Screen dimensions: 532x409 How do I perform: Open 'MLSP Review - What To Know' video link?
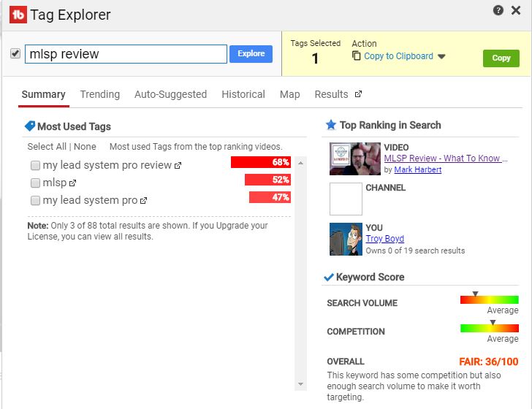(446, 158)
